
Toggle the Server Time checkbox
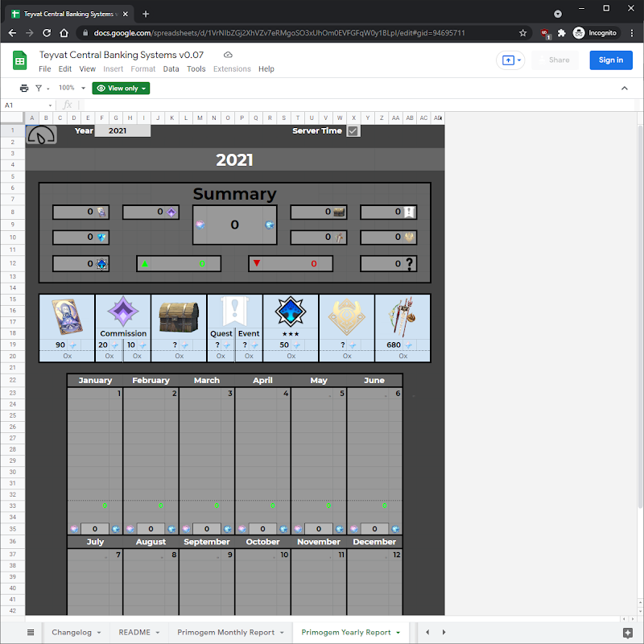point(353,131)
